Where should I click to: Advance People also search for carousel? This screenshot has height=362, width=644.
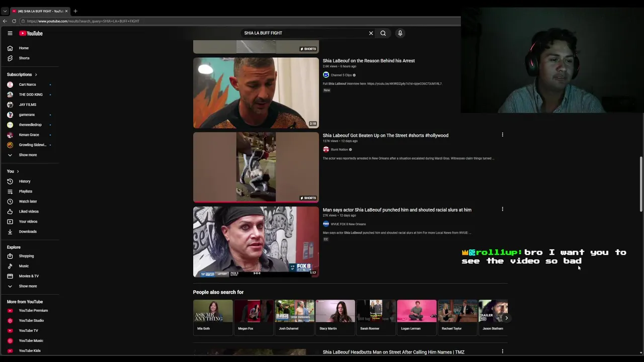506,318
